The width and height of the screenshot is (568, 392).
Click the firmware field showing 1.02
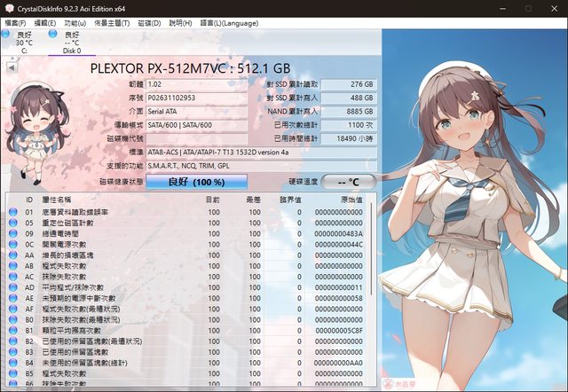pyautogui.click(x=197, y=84)
